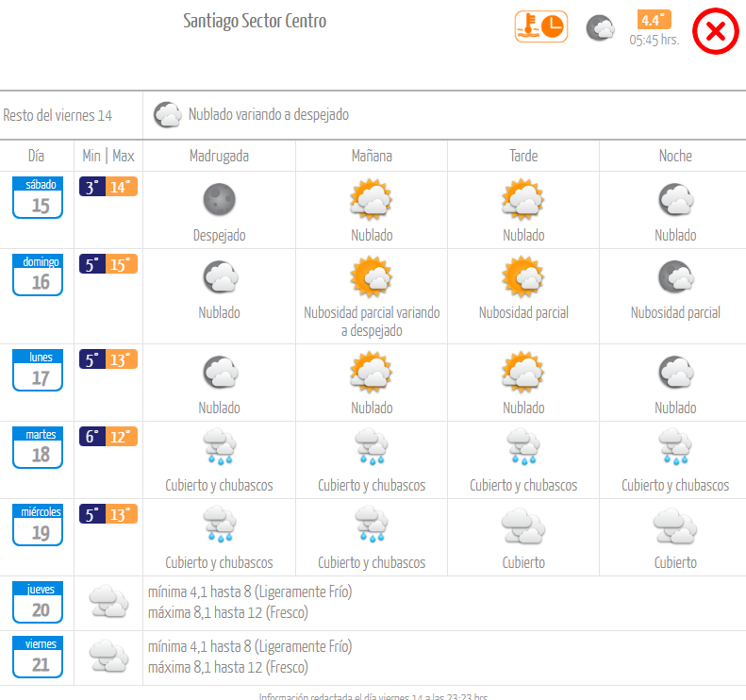Open the hourly temperature history icon

(x=541, y=26)
